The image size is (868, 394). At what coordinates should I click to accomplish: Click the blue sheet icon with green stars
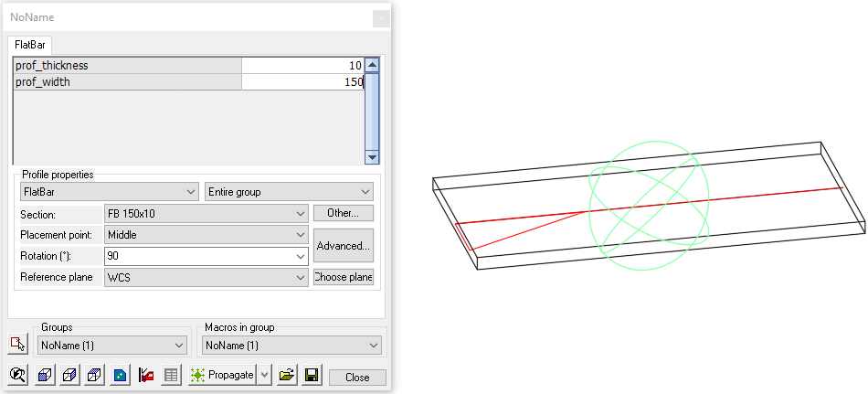(120, 376)
